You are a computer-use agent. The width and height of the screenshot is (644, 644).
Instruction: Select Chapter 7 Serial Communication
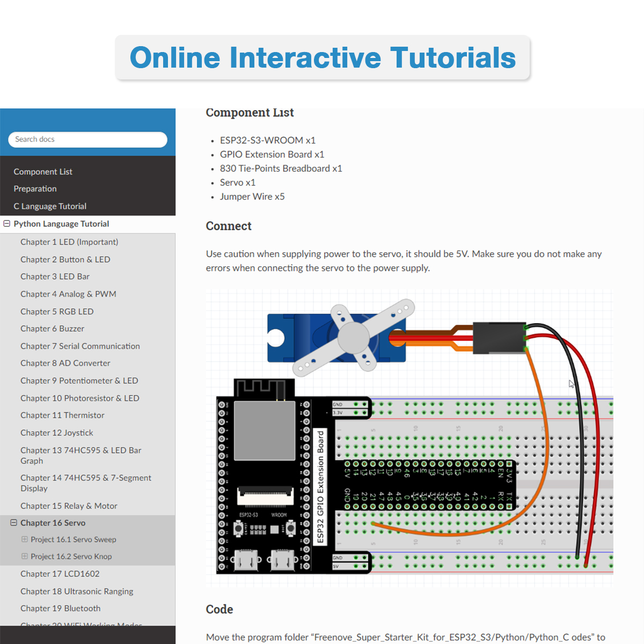(80, 346)
